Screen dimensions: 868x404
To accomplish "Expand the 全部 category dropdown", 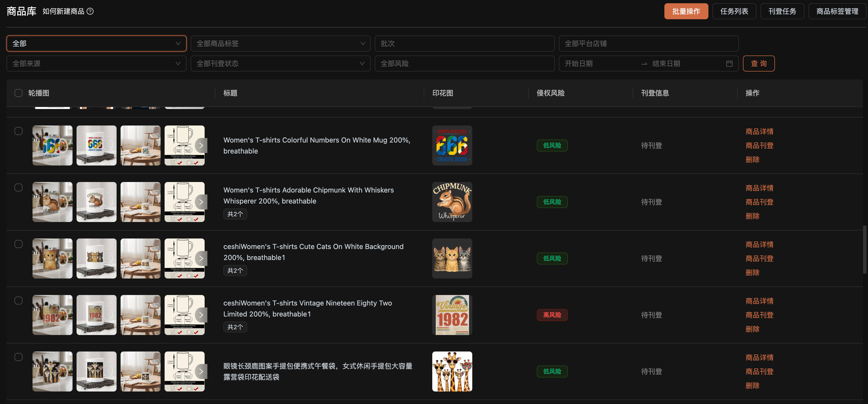I will point(96,43).
